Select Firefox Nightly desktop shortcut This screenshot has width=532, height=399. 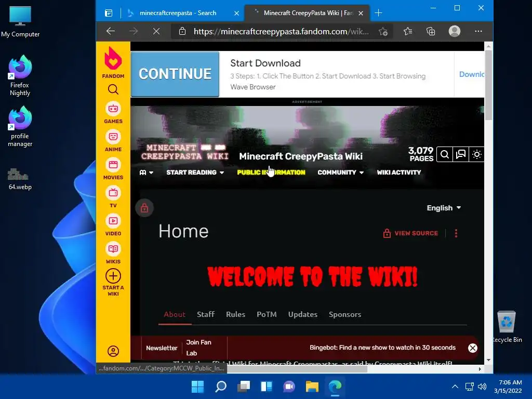(x=20, y=76)
